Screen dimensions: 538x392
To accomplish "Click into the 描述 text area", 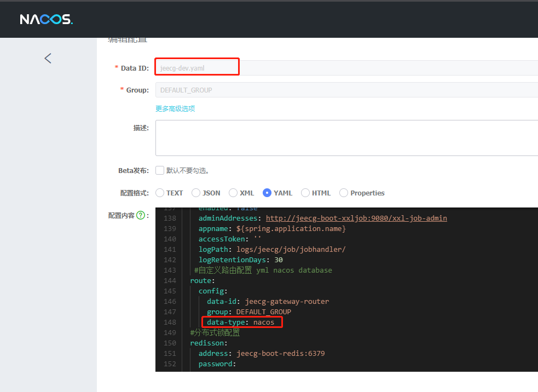I will [346, 138].
